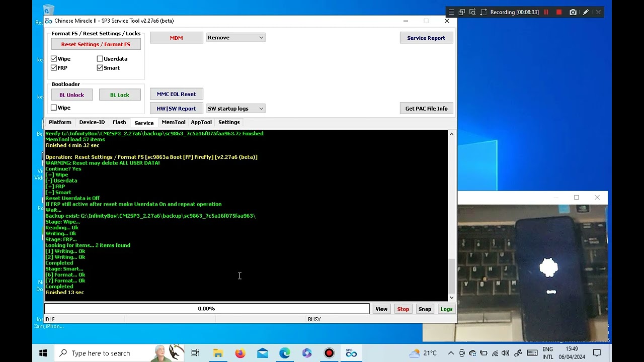Click the MMC EOL Reset button
The height and width of the screenshot is (362, 644).
tap(176, 94)
